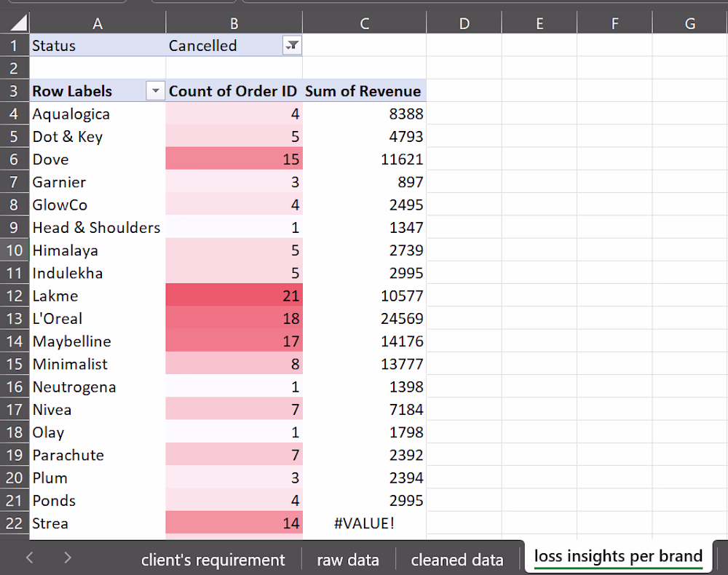Click Maybelline's order count 17
The width and height of the screenshot is (728, 575).
click(x=234, y=341)
